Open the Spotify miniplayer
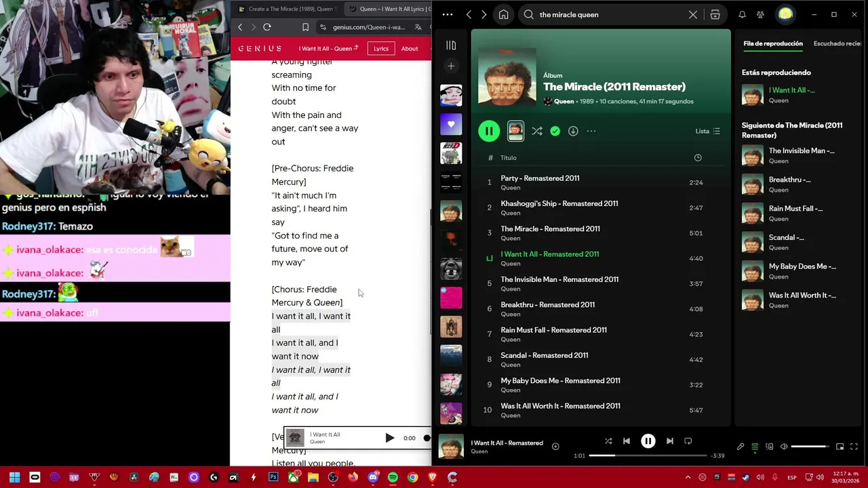Screen dimensions: 868x488 coord(840,447)
